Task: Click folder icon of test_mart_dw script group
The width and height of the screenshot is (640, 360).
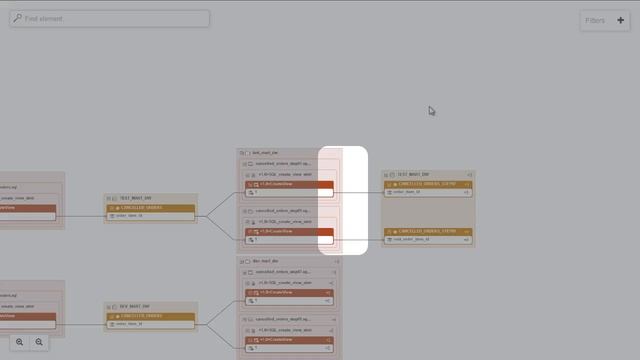Action: [247, 153]
